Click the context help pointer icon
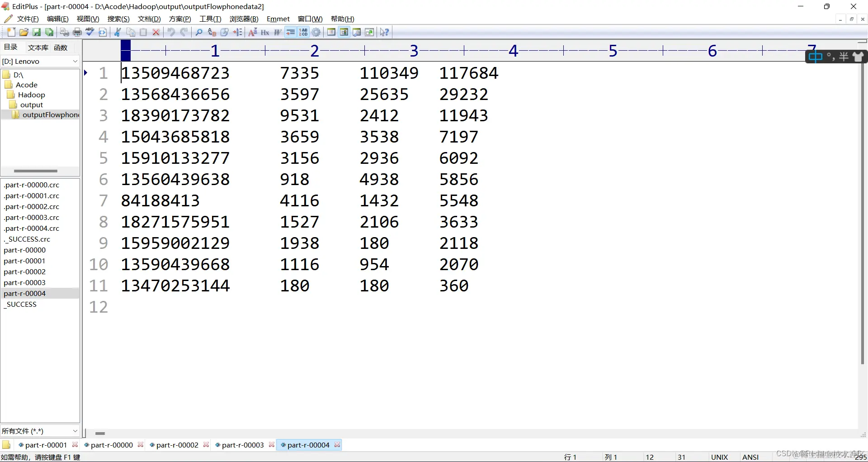The image size is (868, 462). (x=385, y=32)
